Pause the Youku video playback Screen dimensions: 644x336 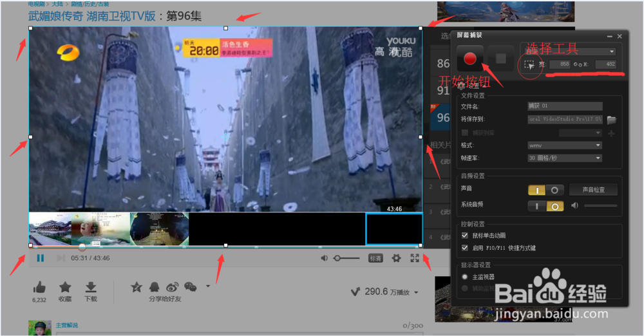(40, 258)
